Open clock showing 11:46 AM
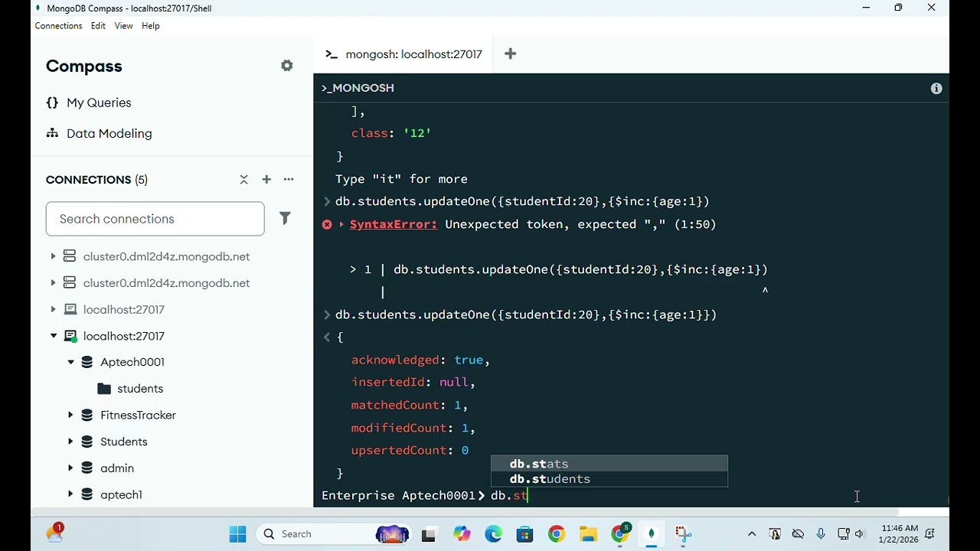The height and width of the screenshot is (551, 980). click(x=900, y=534)
